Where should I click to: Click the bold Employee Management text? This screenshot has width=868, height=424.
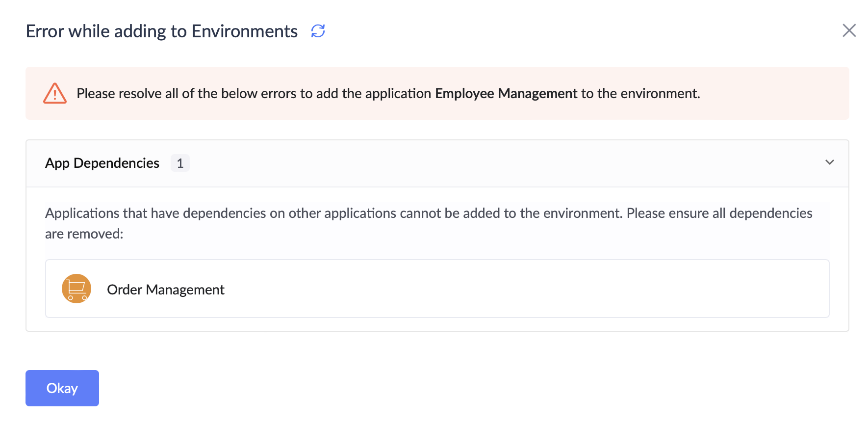coord(506,93)
